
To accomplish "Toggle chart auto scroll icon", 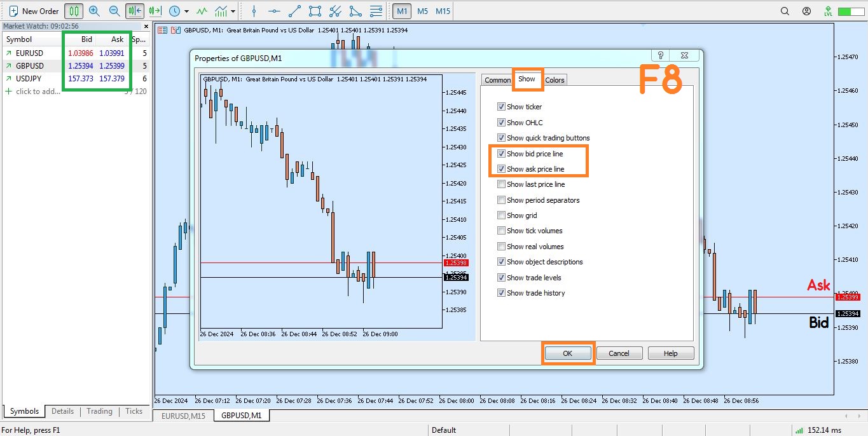I will coord(134,11).
